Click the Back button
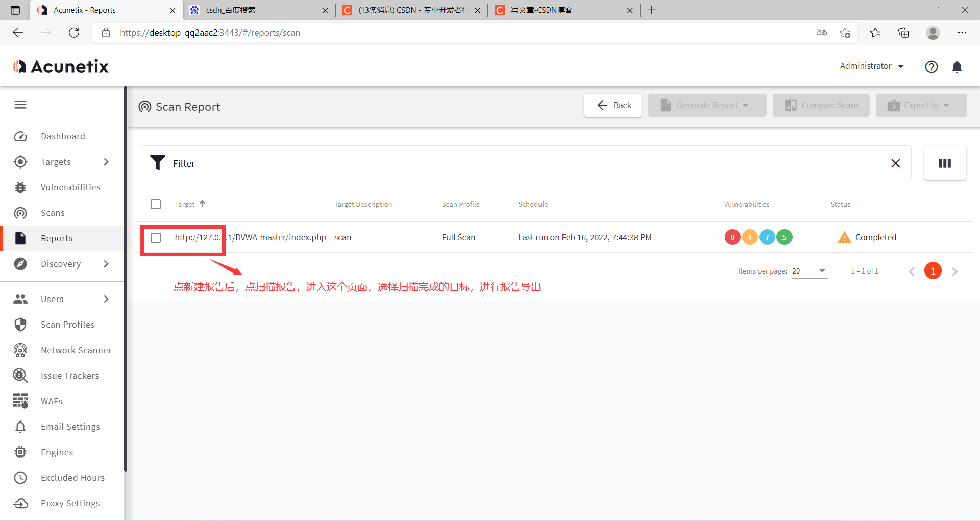The height and width of the screenshot is (521, 980). (613, 105)
